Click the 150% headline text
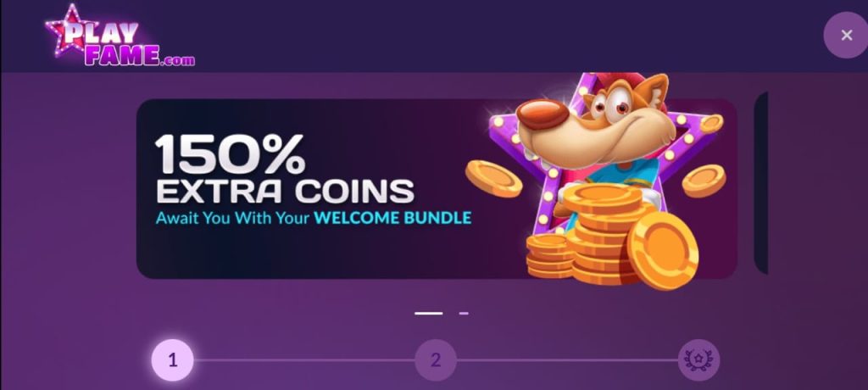868x390 pixels. [230, 154]
